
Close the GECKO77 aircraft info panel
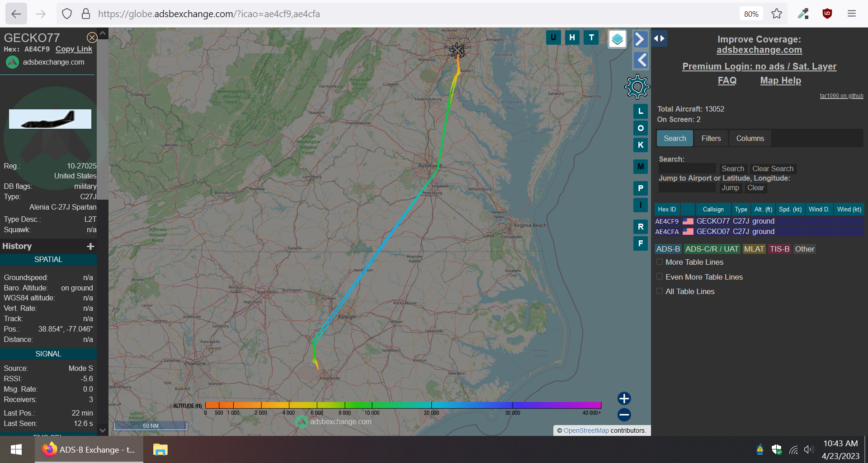[x=92, y=37]
